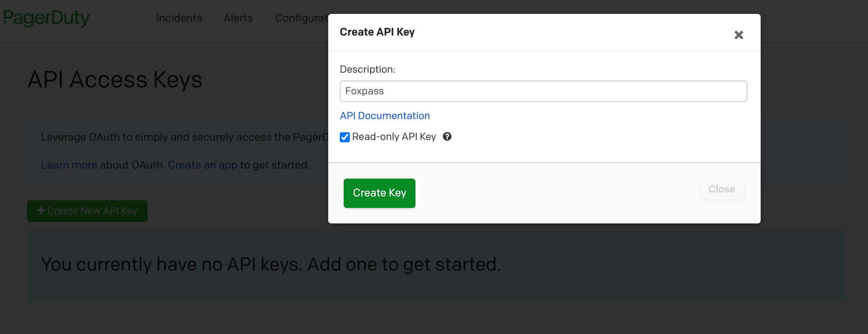This screenshot has width=868, height=334.
Task: Click the Create New API Key button
Action: coord(87,211)
